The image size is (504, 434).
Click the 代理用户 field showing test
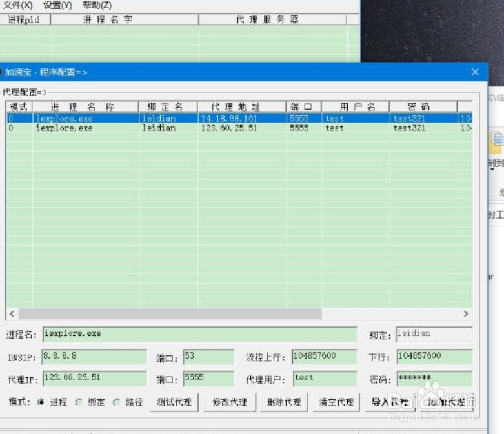click(x=325, y=379)
